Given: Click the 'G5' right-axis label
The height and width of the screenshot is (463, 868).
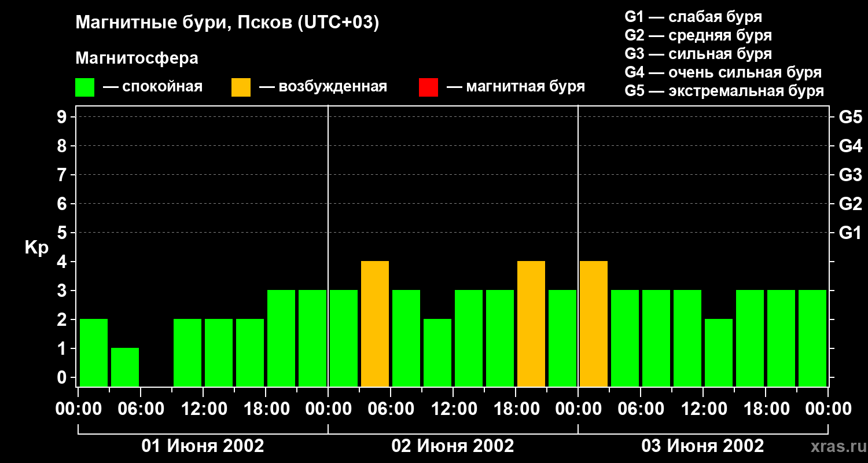Looking at the screenshot, I should point(850,117).
